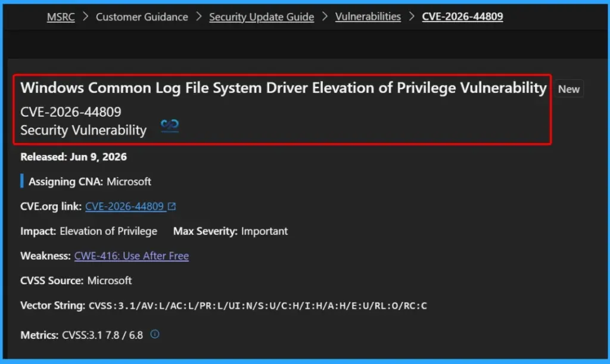Click the external-link icon beside CVE.org link
Image resolution: width=610 pixels, height=364 pixels.
[x=172, y=206]
